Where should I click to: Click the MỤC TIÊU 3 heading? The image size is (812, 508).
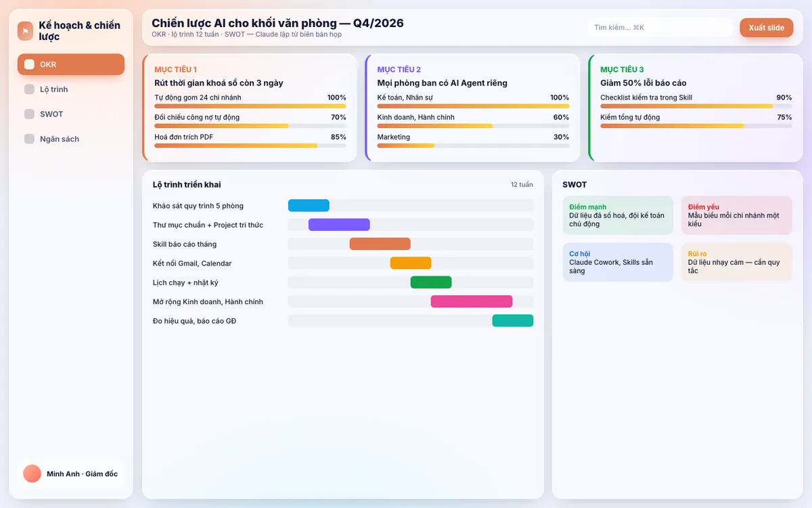622,69
